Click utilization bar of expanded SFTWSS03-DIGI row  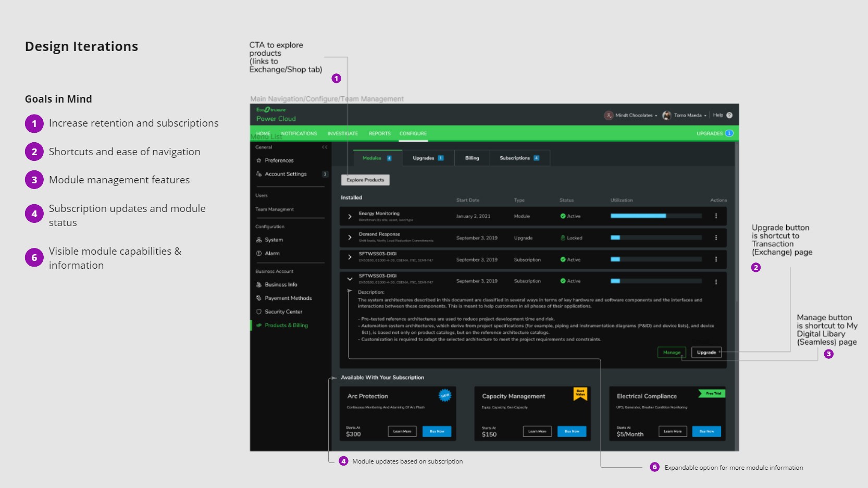coord(656,281)
